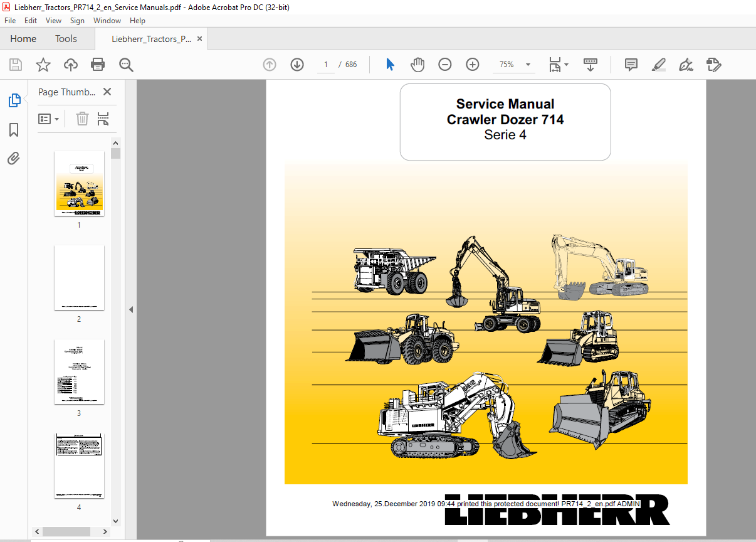This screenshot has width=756, height=542.
Task: Open the Sign menu
Action: tap(77, 21)
